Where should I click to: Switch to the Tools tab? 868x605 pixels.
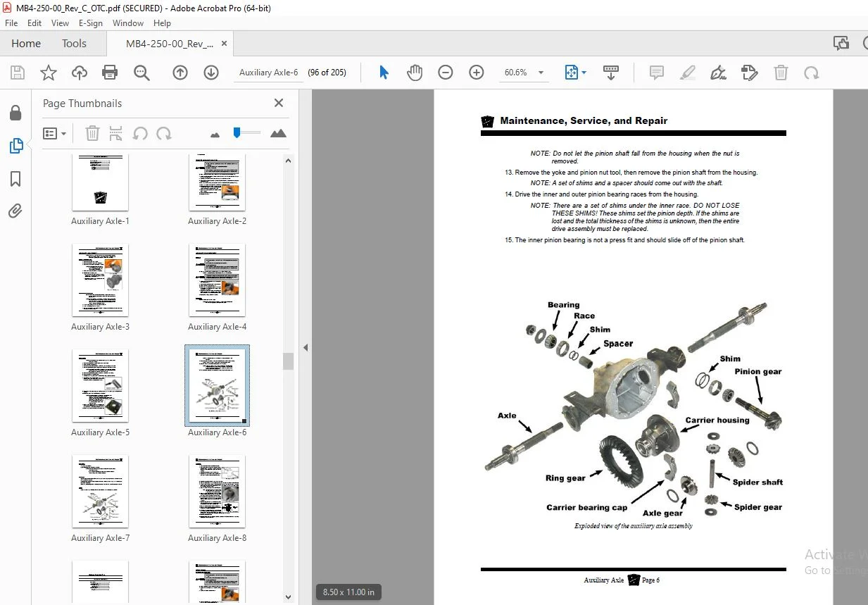(x=74, y=44)
